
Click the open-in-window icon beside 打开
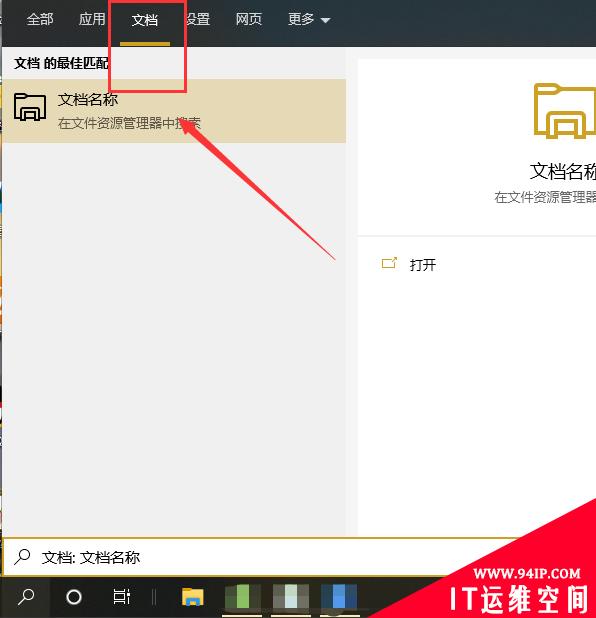(x=389, y=263)
